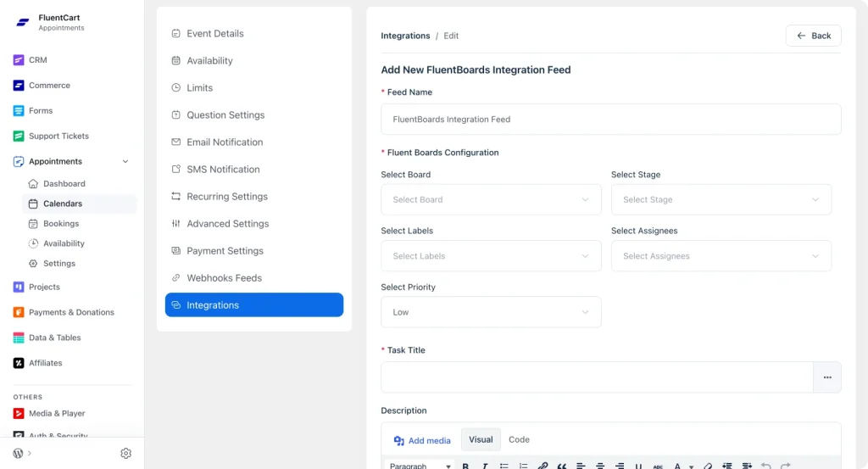Open Task Title shortcode ellipsis button
868x469 pixels.
click(x=827, y=377)
